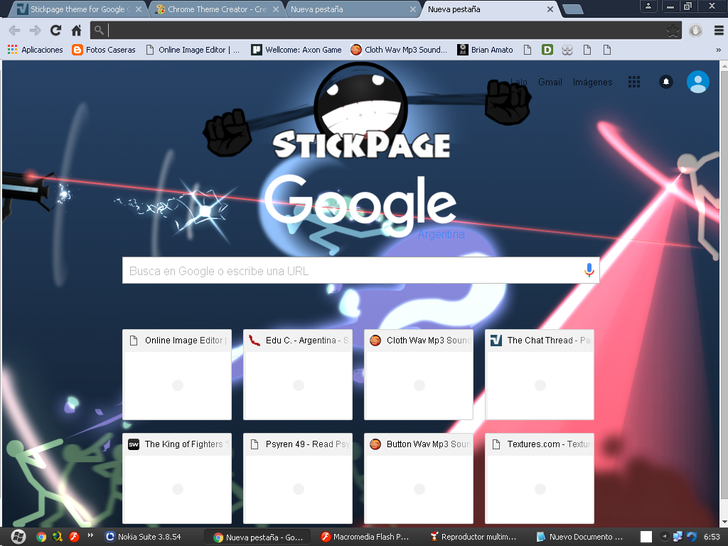The width and height of the screenshot is (728, 546).
Task: Open Online Image Editor bookmark
Action: 193,50
